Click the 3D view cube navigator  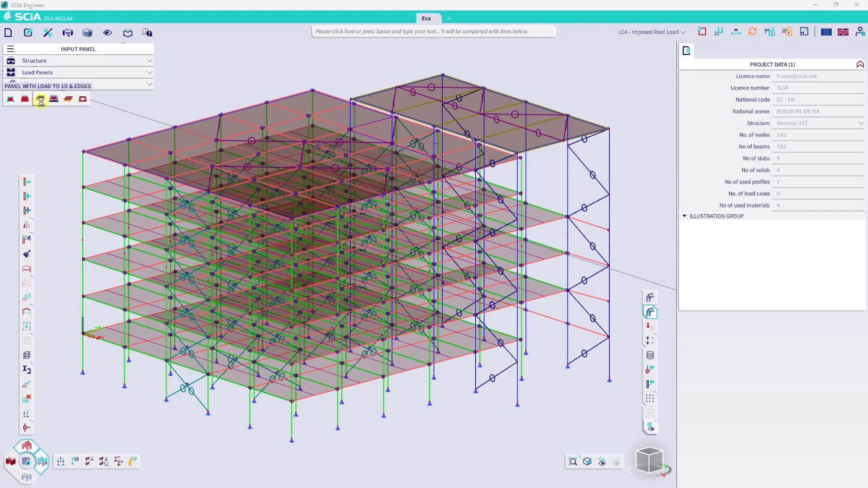(649, 461)
